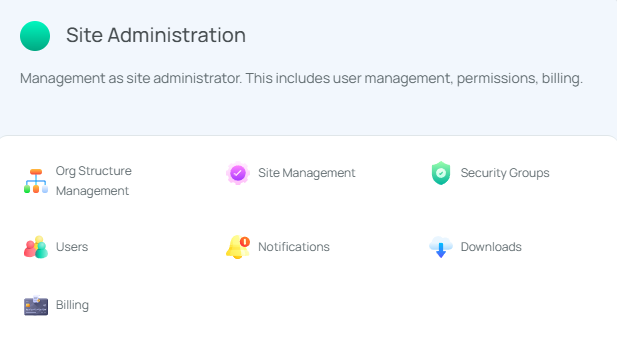Click the purple Site Management badge icon
Screen dimensions: 617x362
tap(238, 173)
